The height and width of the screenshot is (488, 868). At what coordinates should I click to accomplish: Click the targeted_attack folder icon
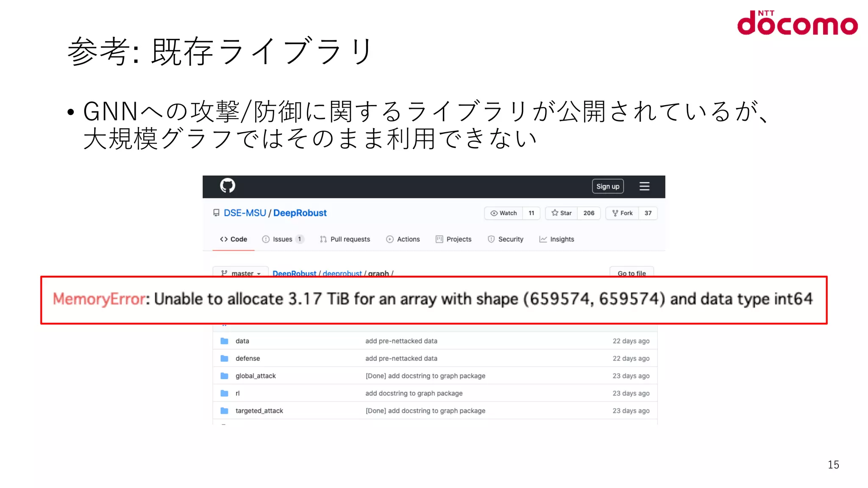pyautogui.click(x=225, y=411)
